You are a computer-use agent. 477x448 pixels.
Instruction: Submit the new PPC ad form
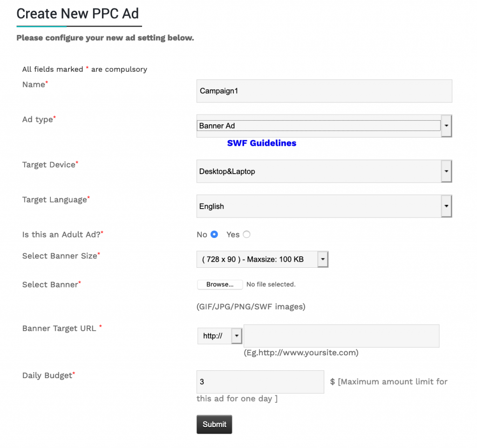(214, 424)
